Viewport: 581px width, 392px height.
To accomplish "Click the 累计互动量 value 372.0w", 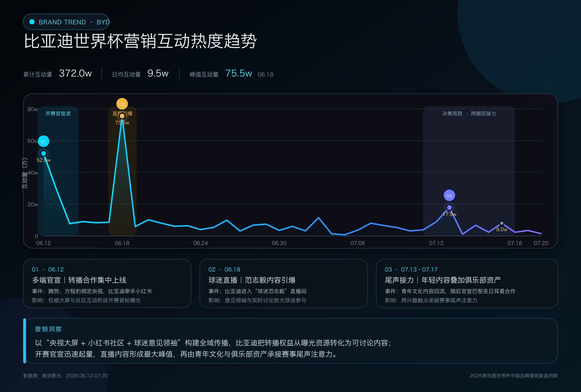I will (x=76, y=73).
